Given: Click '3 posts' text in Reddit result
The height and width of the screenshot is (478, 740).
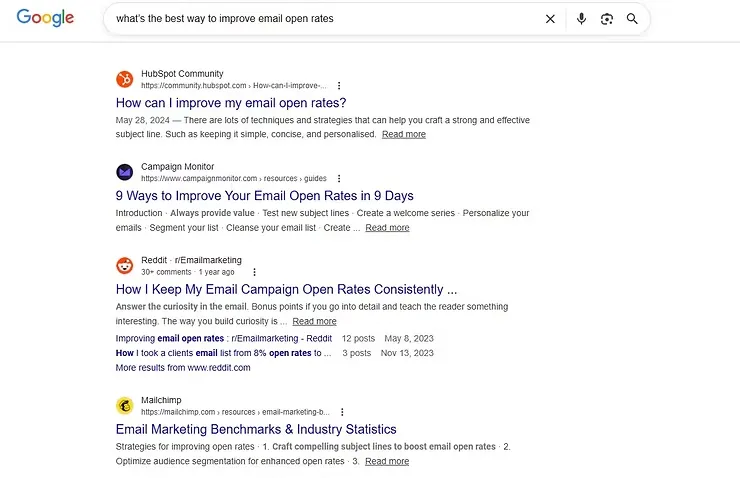Looking at the screenshot, I should 357,353.
